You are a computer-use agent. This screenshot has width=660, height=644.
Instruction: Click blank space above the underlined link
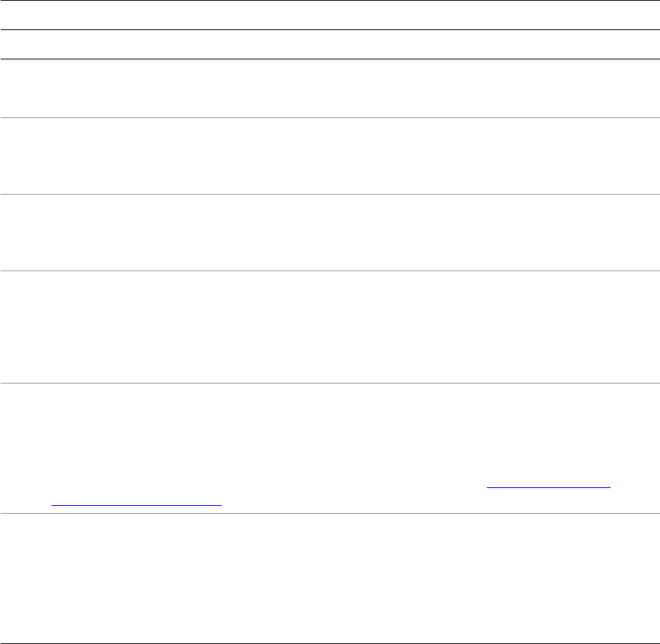click(x=330, y=429)
